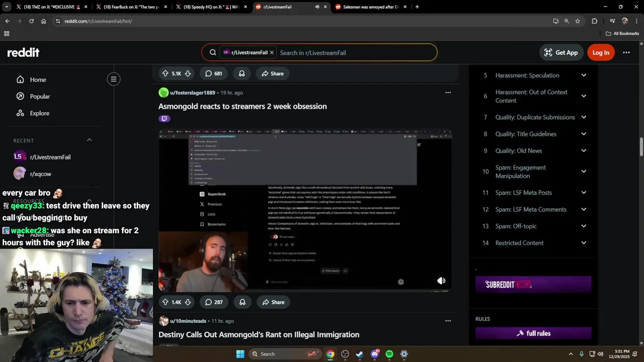Collapse the Recent section
This screenshot has height=362, width=644.
tap(89, 140)
